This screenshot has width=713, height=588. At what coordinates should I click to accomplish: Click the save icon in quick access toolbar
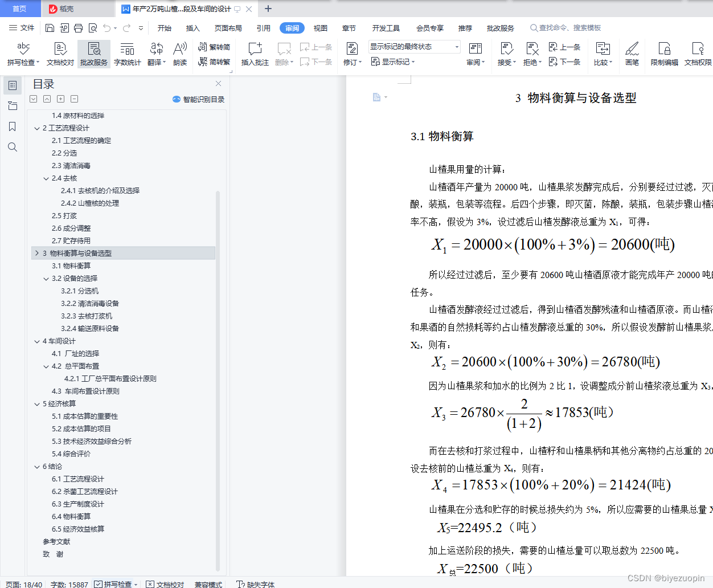click(50, 28)
